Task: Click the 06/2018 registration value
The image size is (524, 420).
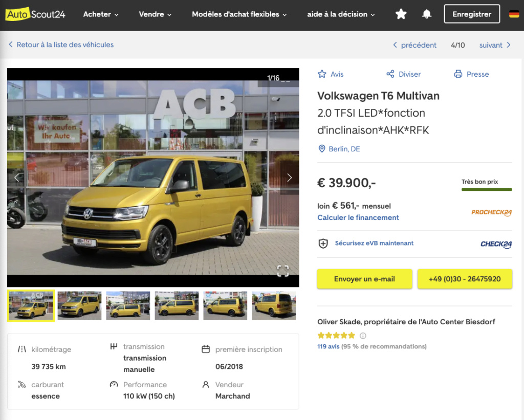Action: 229,366
